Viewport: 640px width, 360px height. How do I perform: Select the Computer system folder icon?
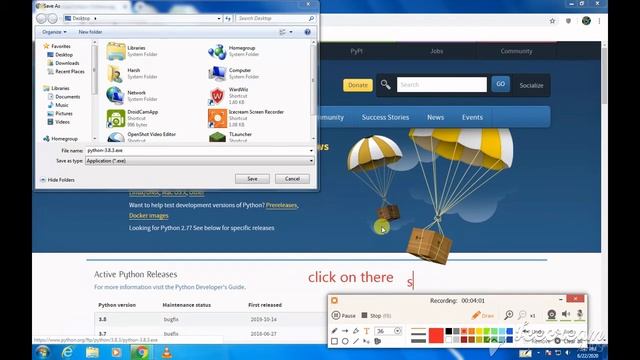(x=217, y=73)
